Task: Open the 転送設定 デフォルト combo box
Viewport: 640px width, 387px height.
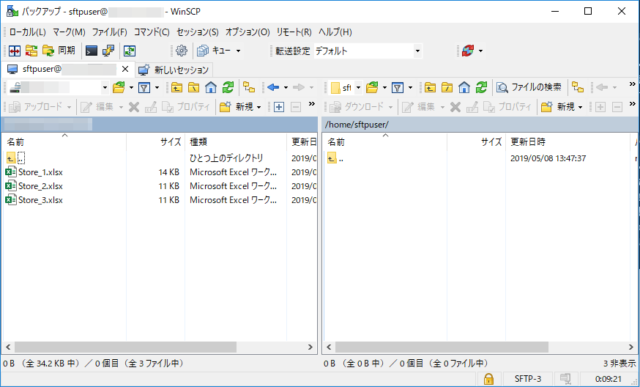Action: coord(367,51)
